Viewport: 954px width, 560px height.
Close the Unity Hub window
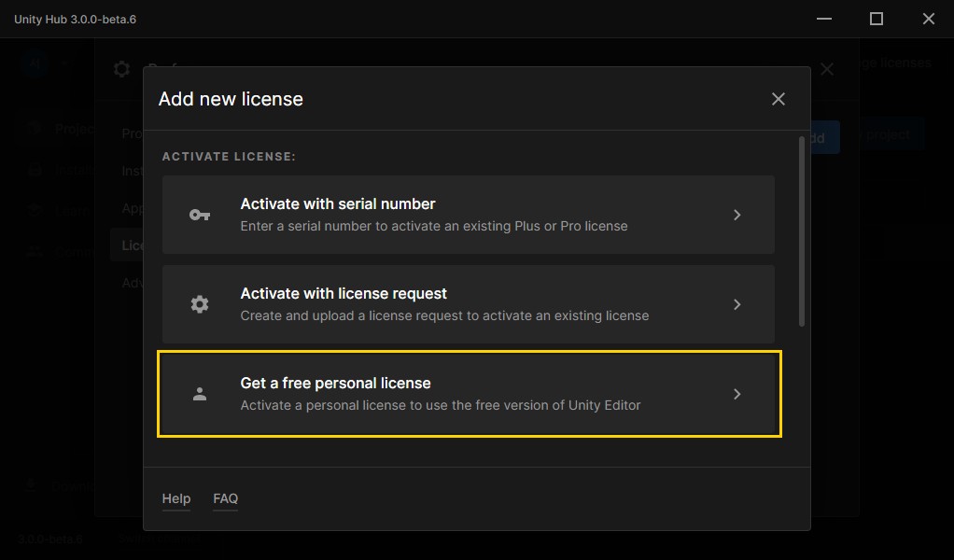929,19
